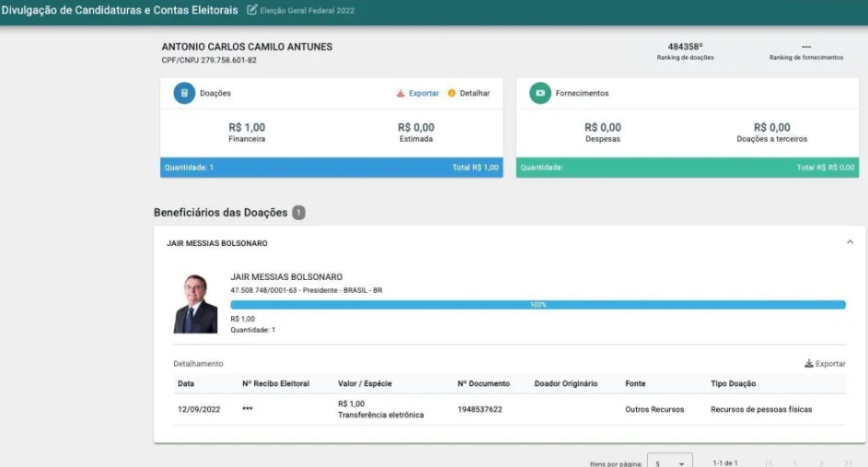The width and height of the screenshot is (868, 467).
Task: Click the green Total R$ 0,00 footer
Action: click(826, 168)
